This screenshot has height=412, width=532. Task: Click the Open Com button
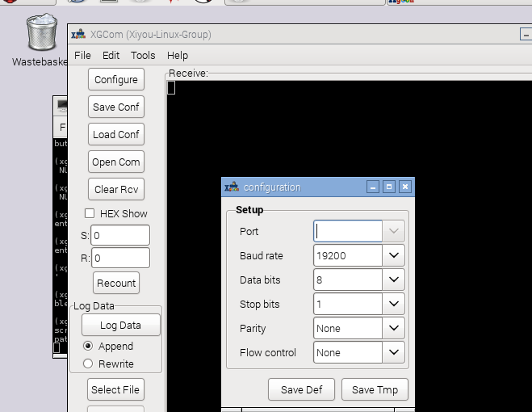coord(116,162)
